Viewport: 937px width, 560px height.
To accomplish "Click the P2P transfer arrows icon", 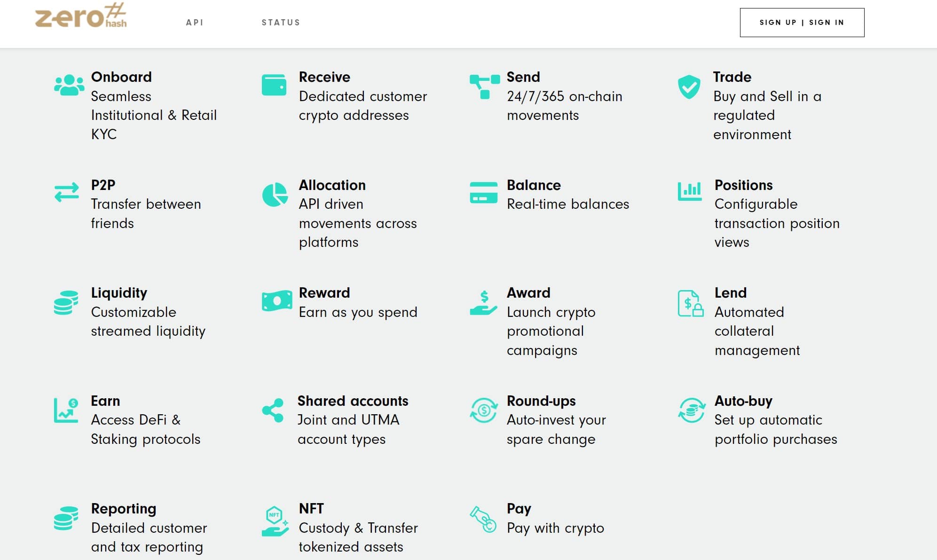I will click(x=67, y=192).
